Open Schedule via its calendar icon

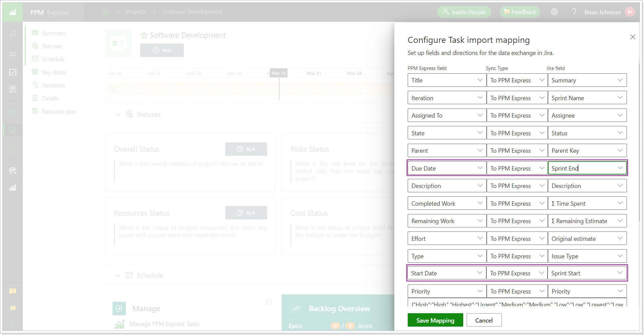(35, 59)
